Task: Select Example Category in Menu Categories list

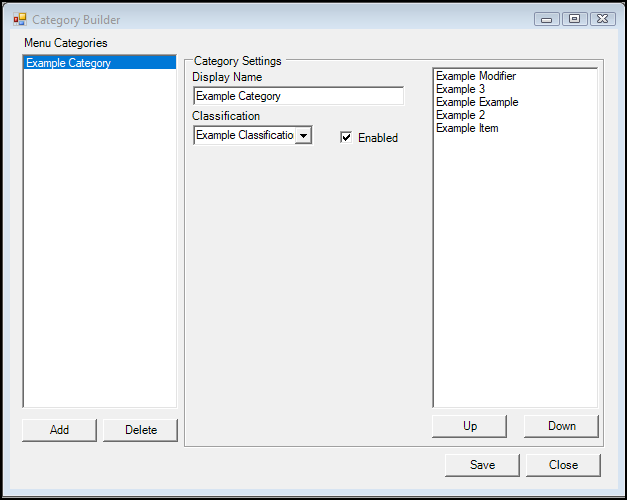Action: (x=100, y=63)
